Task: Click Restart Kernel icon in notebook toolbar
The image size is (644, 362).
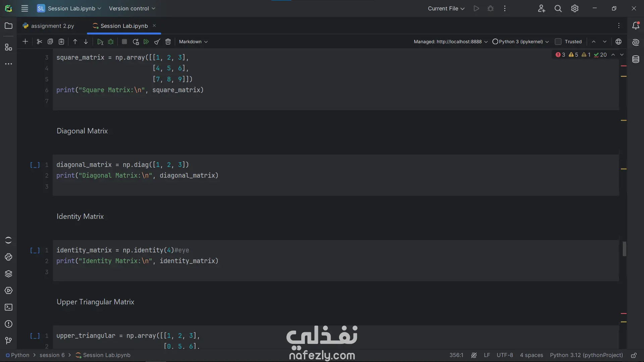Action: coord(136,42)
